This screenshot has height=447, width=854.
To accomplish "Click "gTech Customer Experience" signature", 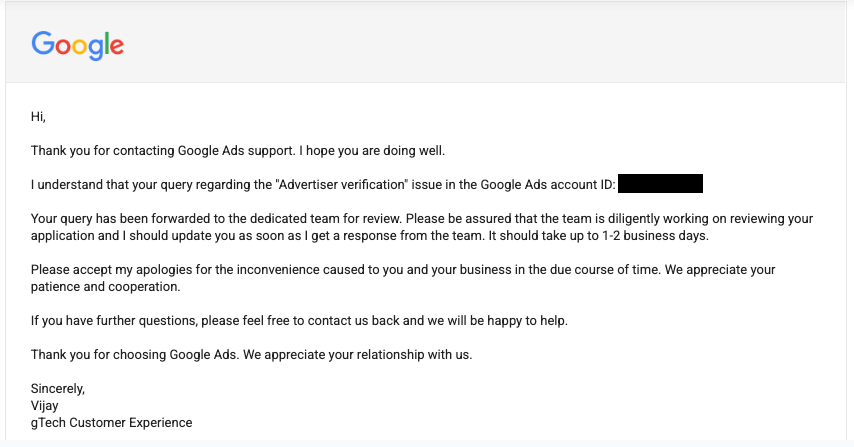I will [111, 422].
